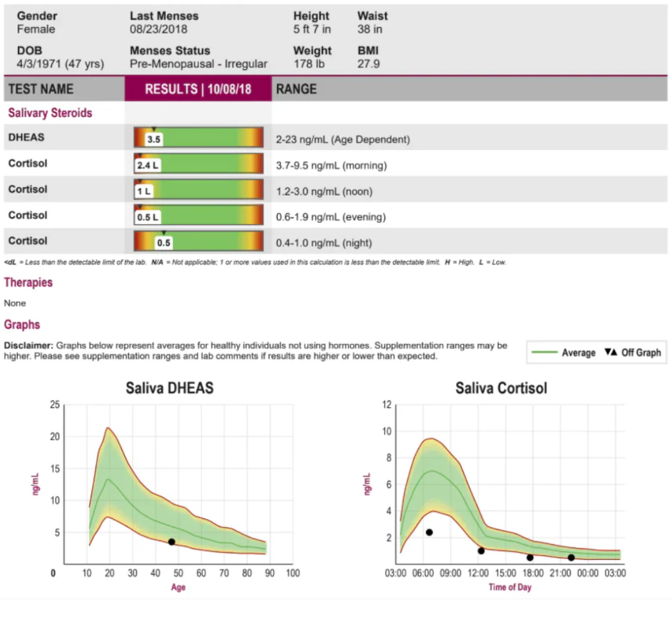Select the Saliva DHEAS graph title
This screenshot has width=672, height=642.
(x=170, y=388)
